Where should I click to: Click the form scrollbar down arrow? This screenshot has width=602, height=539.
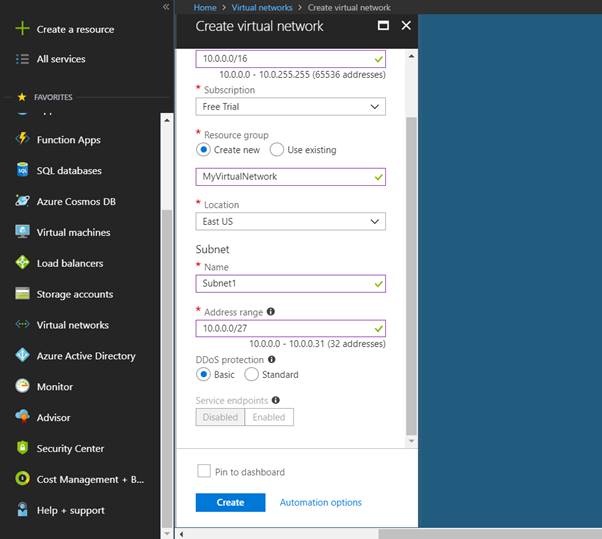coord(411,441)
